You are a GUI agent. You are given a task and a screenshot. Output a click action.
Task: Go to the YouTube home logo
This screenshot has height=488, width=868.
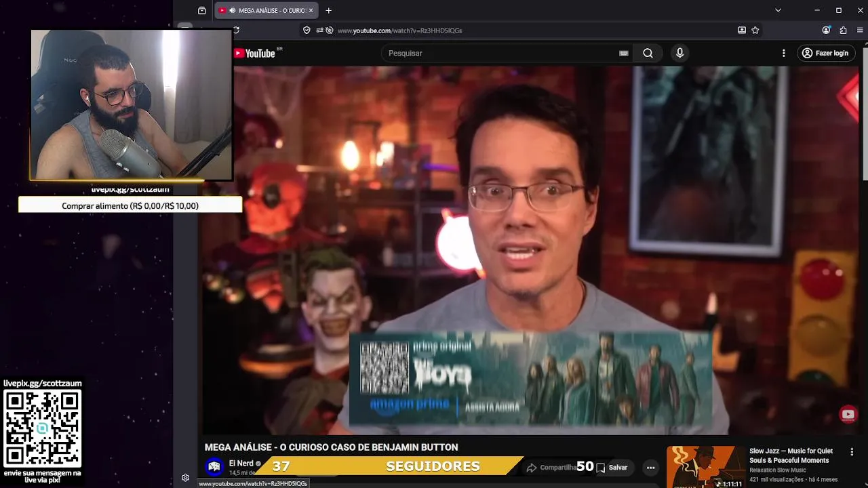point(256,54)
